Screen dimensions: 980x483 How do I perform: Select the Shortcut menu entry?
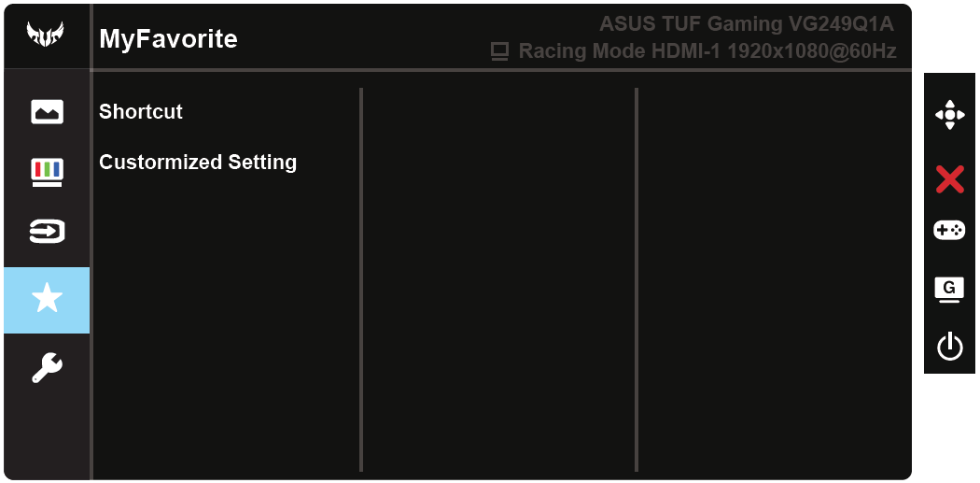point(141,112)
